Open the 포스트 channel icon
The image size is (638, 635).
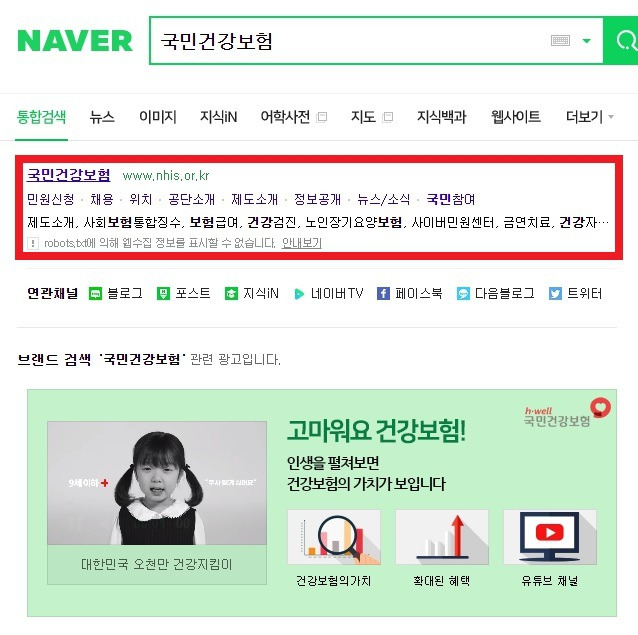click(163, 293)
